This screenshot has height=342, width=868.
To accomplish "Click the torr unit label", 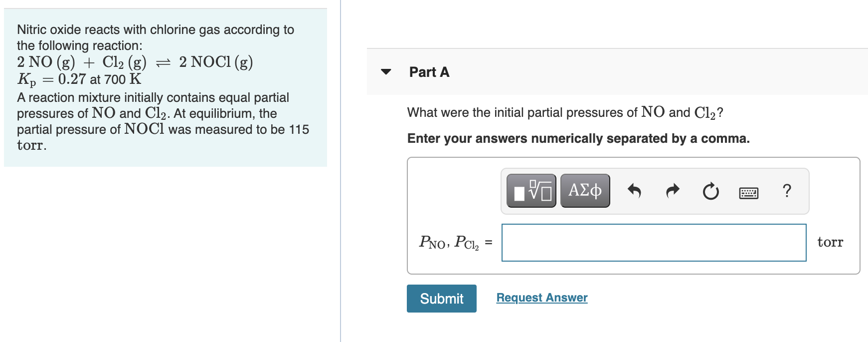I will point(830,242).
